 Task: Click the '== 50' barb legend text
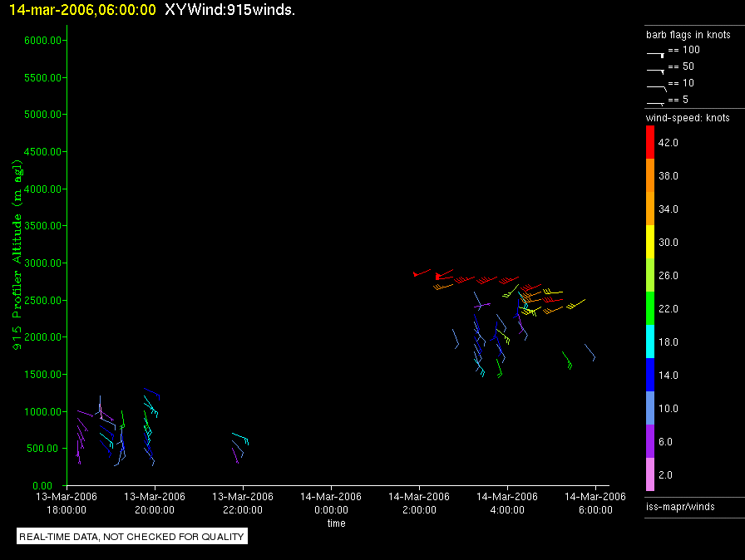click(681, 66)
